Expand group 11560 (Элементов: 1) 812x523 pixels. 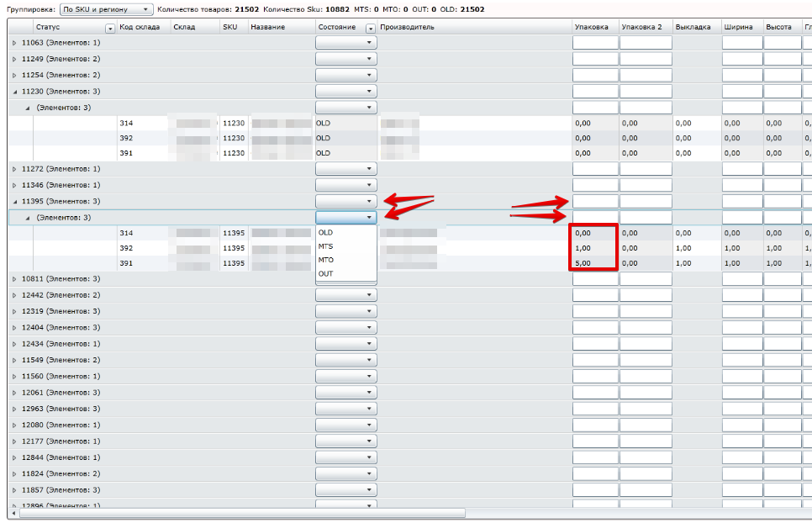click(14, 377)
